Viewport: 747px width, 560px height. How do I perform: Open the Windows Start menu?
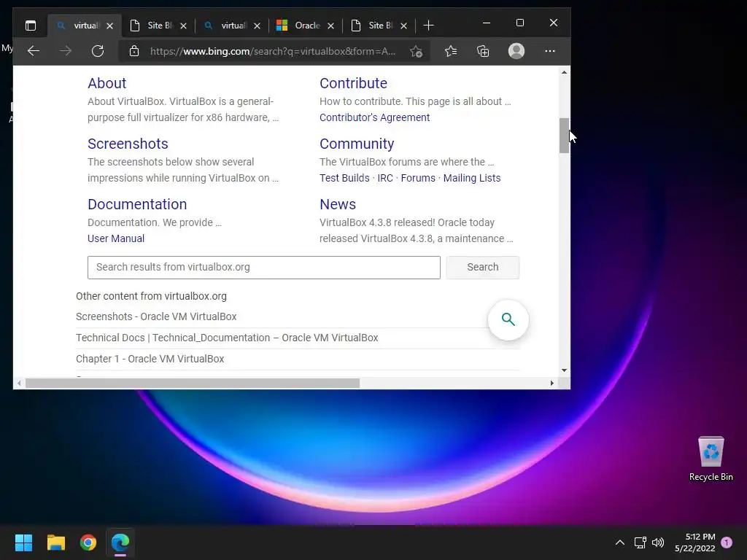(23, 542)
